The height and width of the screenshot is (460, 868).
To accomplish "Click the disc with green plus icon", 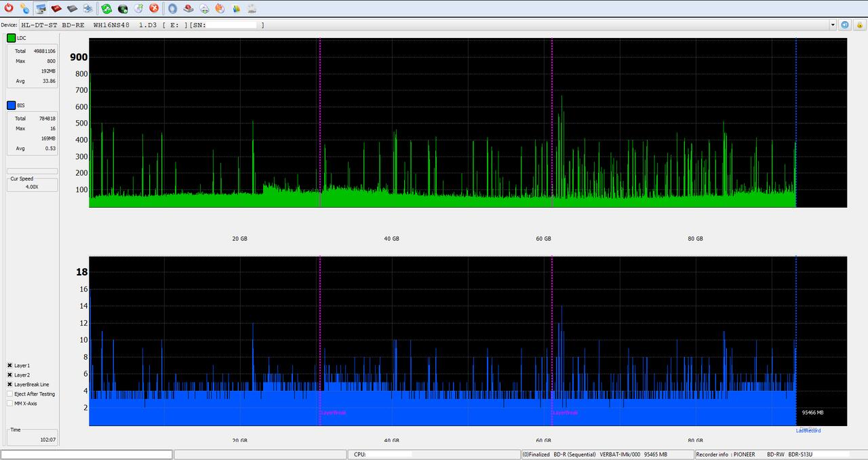I will click(204, 8).
